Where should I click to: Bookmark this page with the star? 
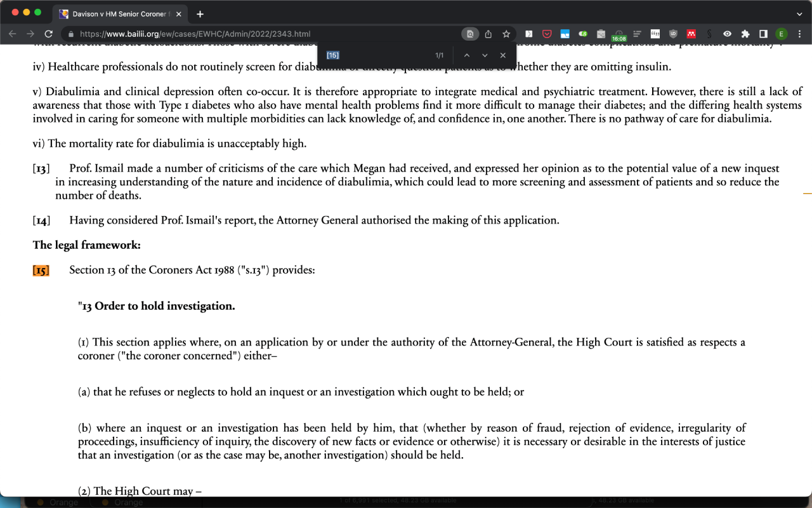pyautogui.click(x=506, y=34)
